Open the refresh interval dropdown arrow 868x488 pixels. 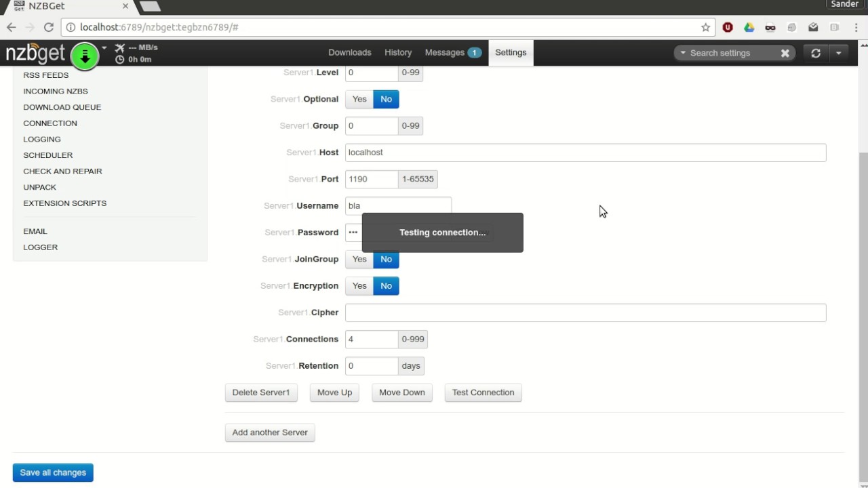[839, 53]
